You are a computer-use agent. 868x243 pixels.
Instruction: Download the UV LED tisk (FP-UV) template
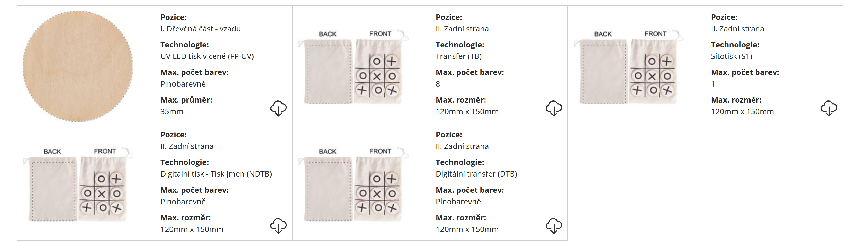(278, 108)
